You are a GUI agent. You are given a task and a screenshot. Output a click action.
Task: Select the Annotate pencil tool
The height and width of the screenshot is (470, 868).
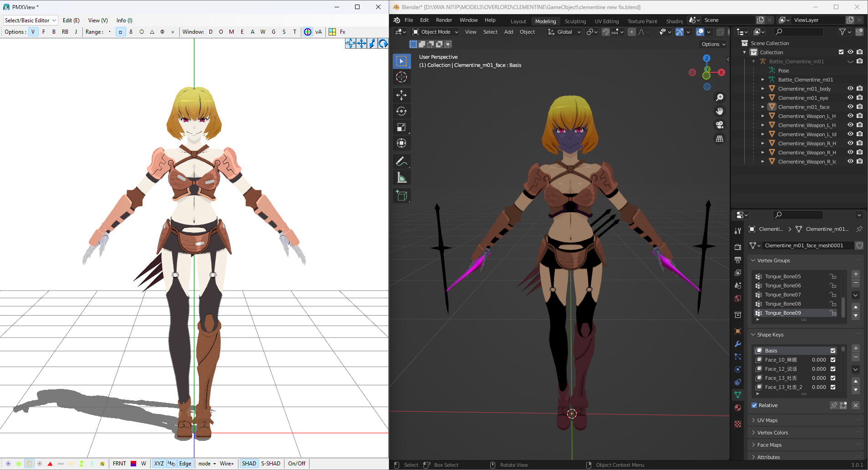click(401, 161)
